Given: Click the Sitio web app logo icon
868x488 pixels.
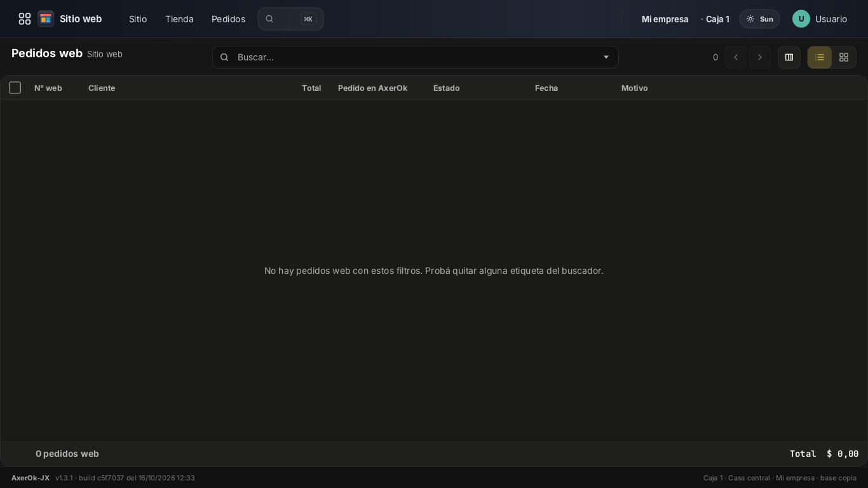Looking at the screenshot, I should tap(46, 19).
